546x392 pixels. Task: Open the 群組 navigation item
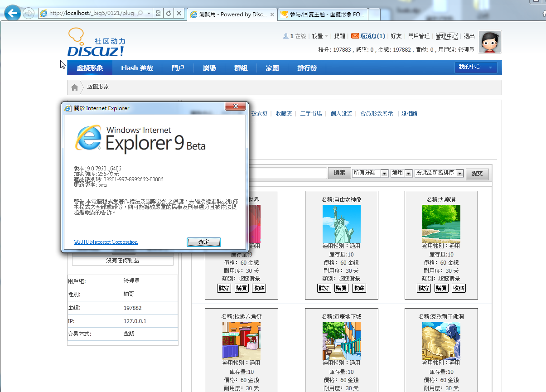coord(241,68)
